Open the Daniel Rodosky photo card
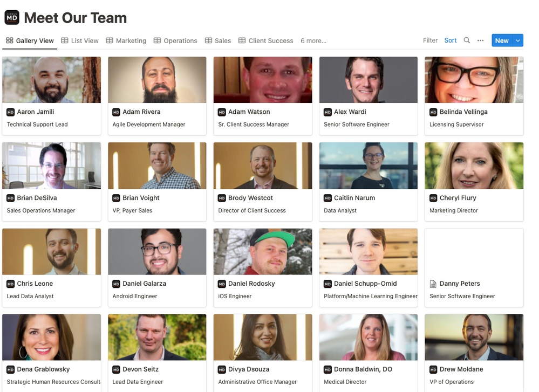 (x=263, y=267)
